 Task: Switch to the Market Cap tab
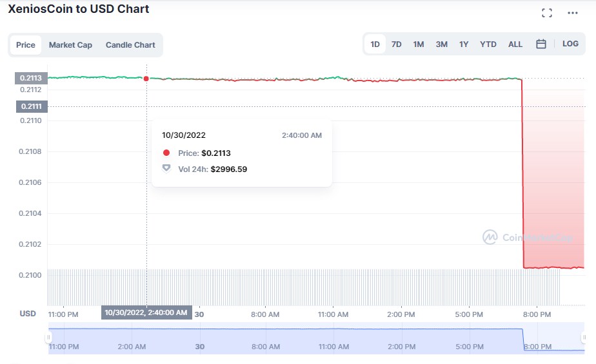tap(70, 45)
